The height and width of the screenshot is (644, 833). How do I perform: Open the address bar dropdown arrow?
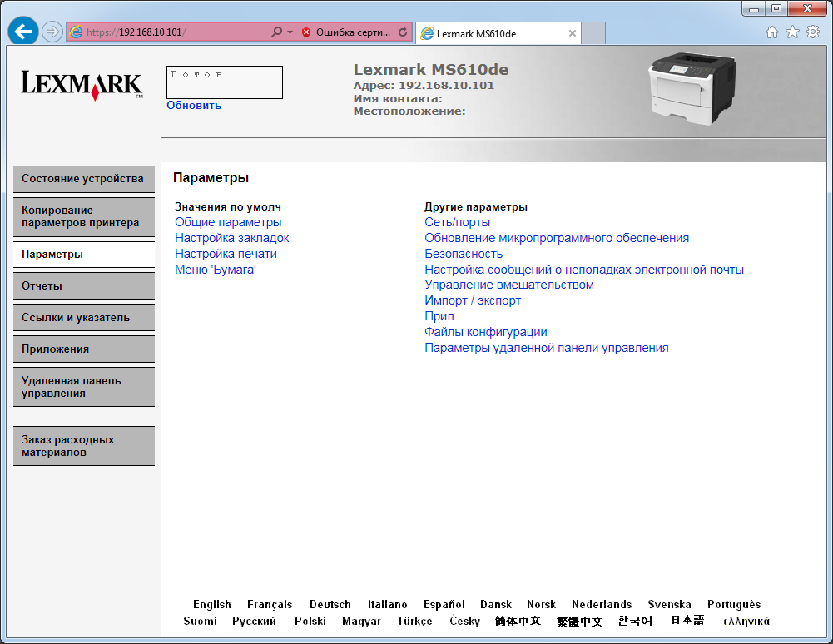tap(290, 32)
